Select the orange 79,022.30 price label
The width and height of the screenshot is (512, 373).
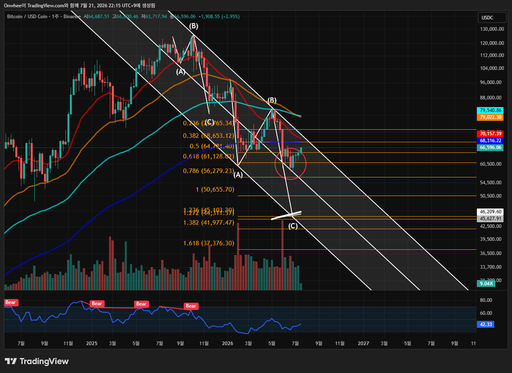(x=490, y=117)
